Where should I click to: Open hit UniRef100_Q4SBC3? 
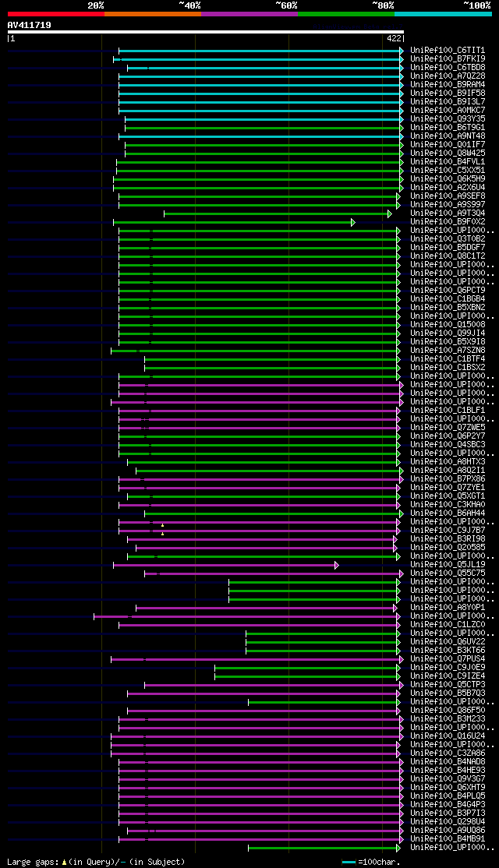coord(448,445)
